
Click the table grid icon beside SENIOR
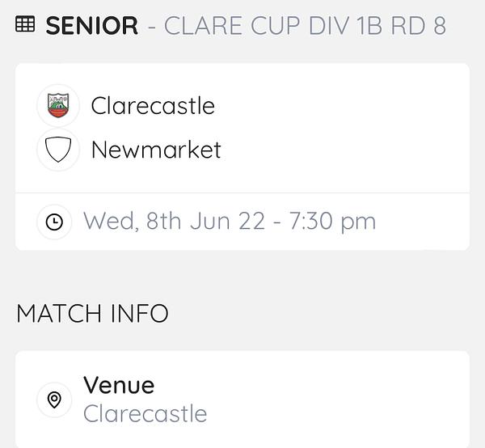25,24
